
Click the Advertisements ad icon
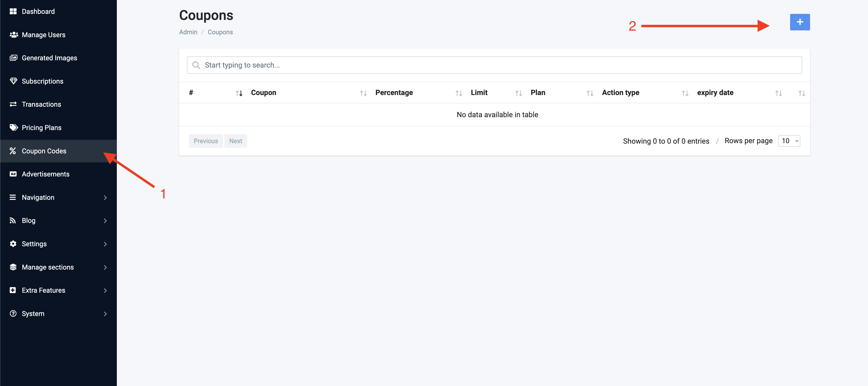tap(13, 174)
